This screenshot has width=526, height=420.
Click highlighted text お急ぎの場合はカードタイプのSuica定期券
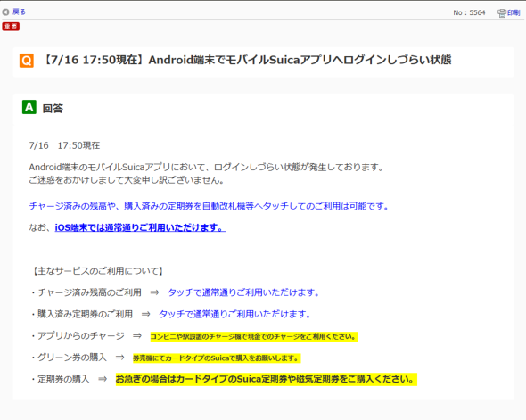[267, 379]
